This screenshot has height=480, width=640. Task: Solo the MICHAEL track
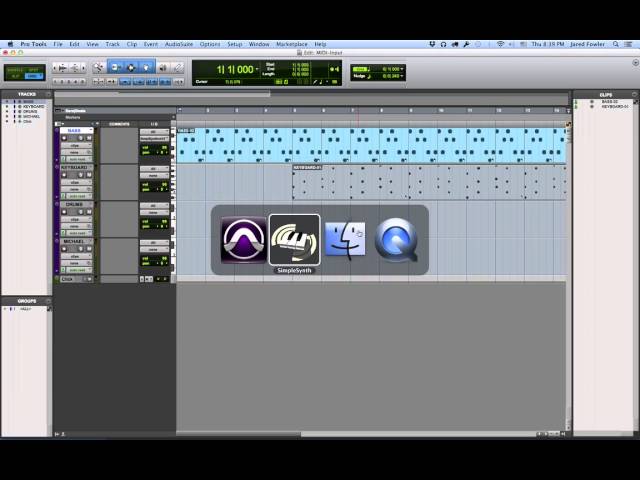point(80,249)
